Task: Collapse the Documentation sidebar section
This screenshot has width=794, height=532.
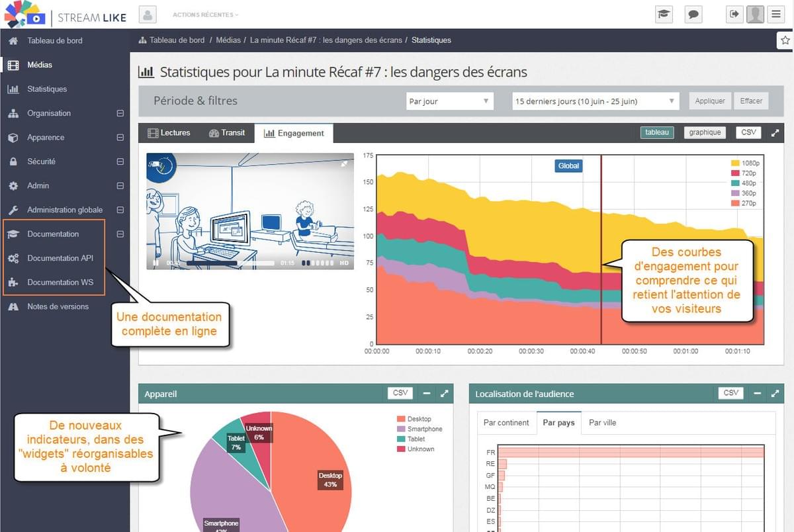Action: point(120,234)
